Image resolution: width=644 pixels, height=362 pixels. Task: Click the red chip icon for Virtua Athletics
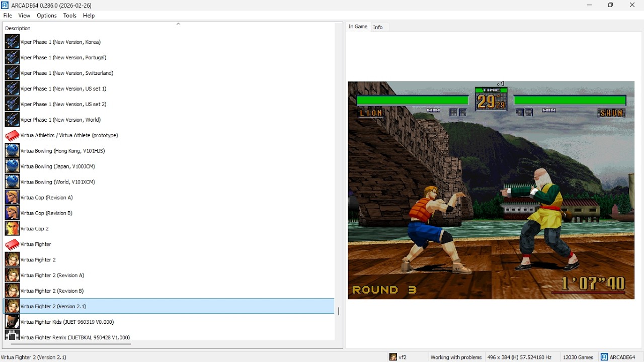click(x=12, y=135)
